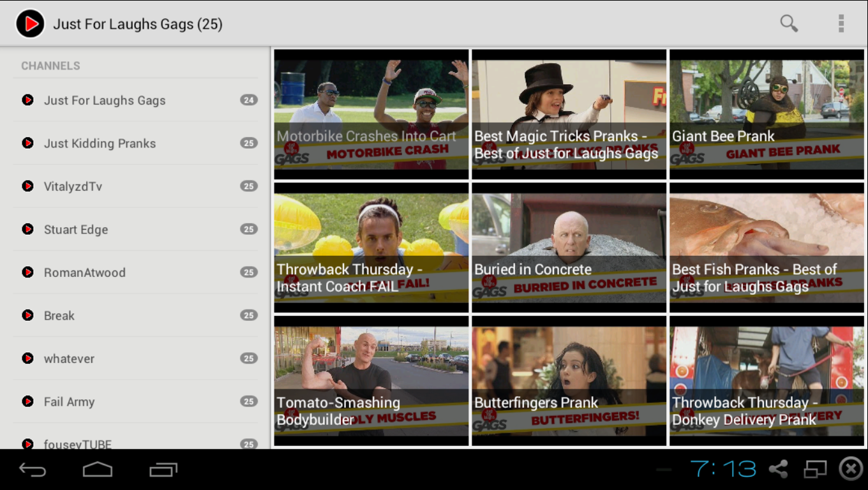
Task: Click the 25 badge beside whatever
Action: [x=249, y=358]
